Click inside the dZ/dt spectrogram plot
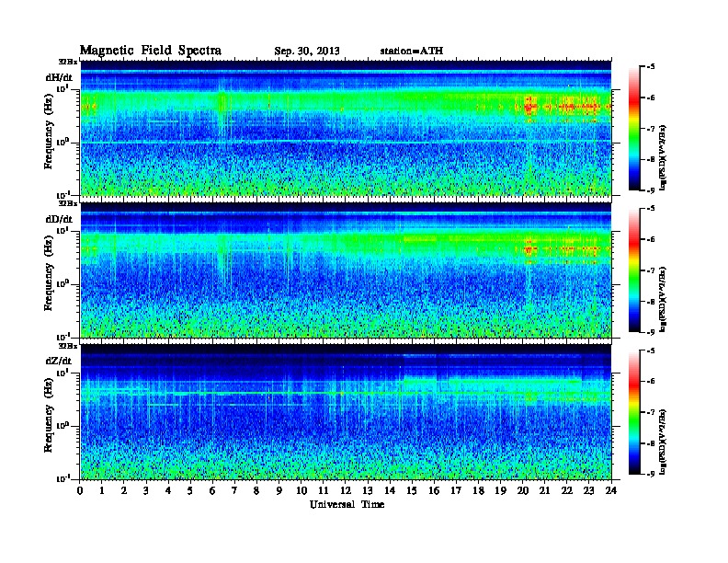 (346, 411)
